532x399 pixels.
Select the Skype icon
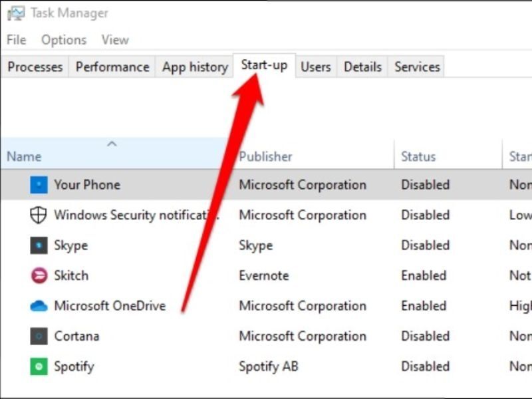click(x=38, y=245)
